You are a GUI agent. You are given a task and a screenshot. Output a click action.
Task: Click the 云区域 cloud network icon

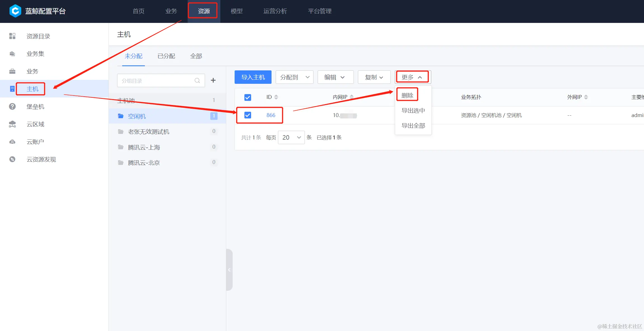pos(12,124)
